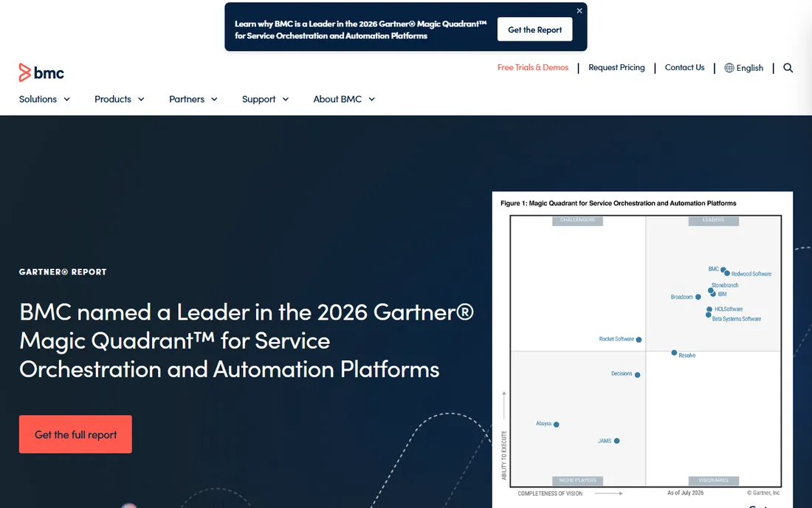Viewport: 812px width, 508px height.
Task: Click the Resolve label in chart
Action: 687,355
